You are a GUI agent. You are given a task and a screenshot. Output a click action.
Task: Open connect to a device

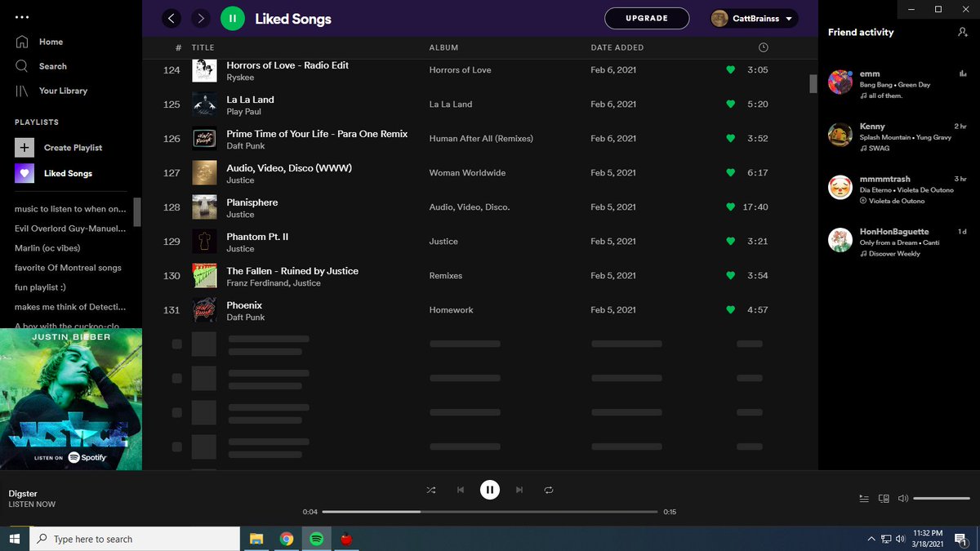884,498
